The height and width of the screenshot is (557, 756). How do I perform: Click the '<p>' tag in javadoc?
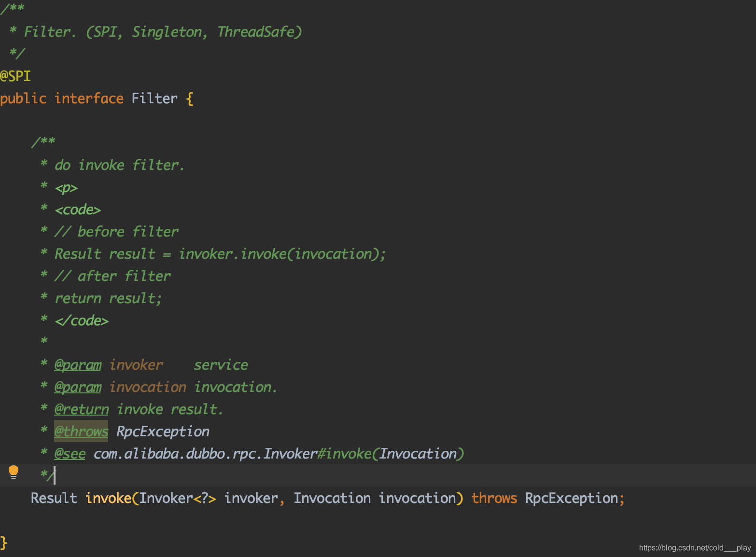point(66,188)
